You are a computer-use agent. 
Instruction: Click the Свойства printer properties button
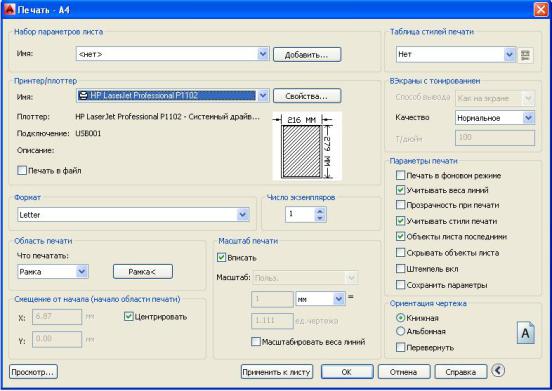pos(307,96)
